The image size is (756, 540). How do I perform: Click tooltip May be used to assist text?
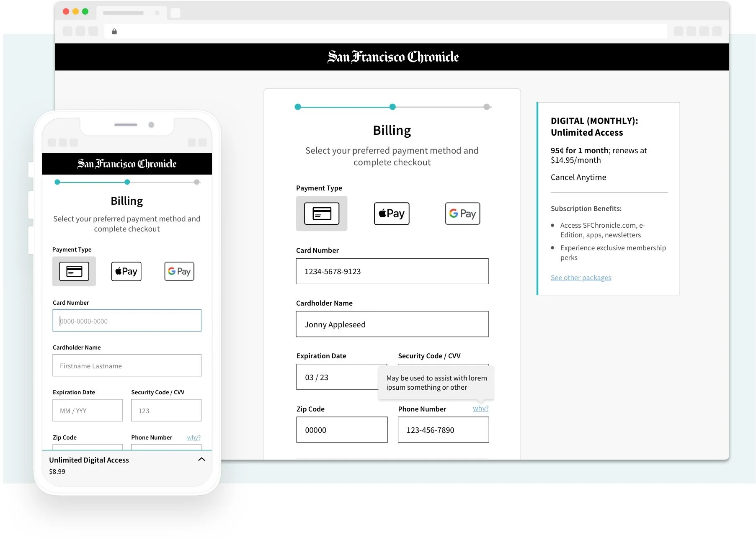click(436, 383)
